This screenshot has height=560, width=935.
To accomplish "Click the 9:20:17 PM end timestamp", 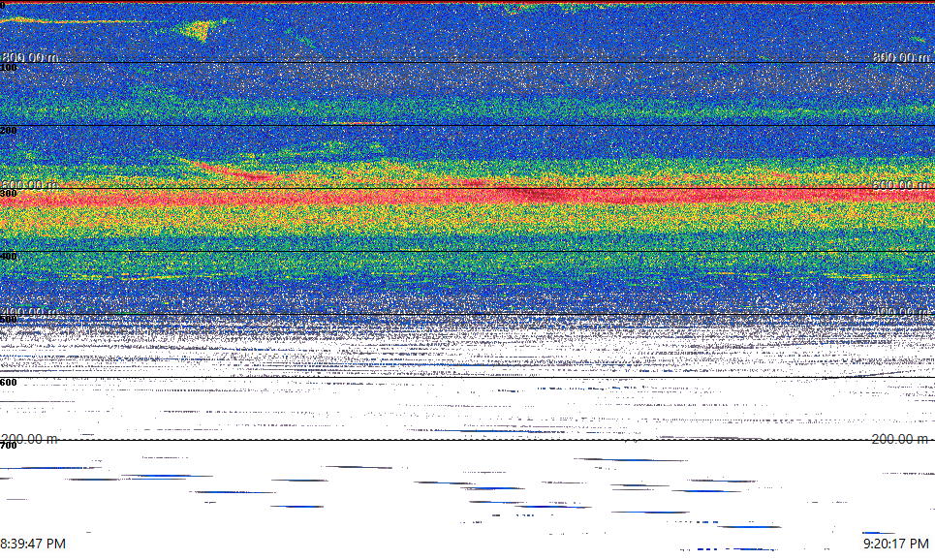I will [895, 544].
